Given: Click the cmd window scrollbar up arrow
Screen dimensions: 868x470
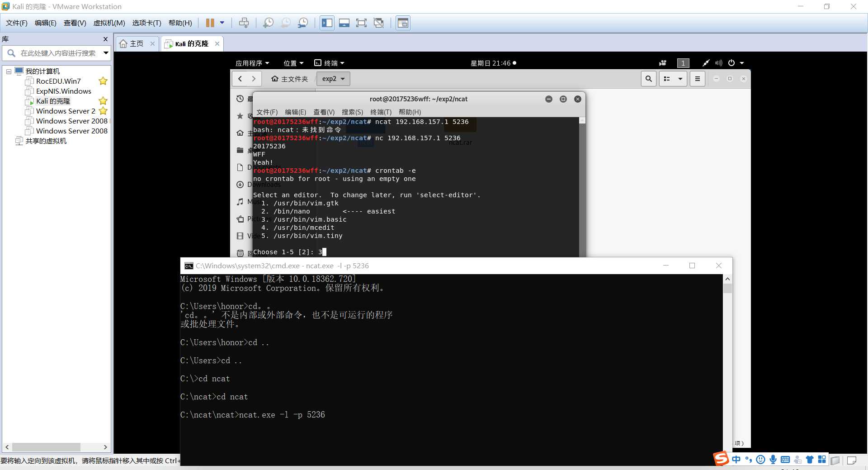Looking at the screenshot, I should (x=727, y=279).
